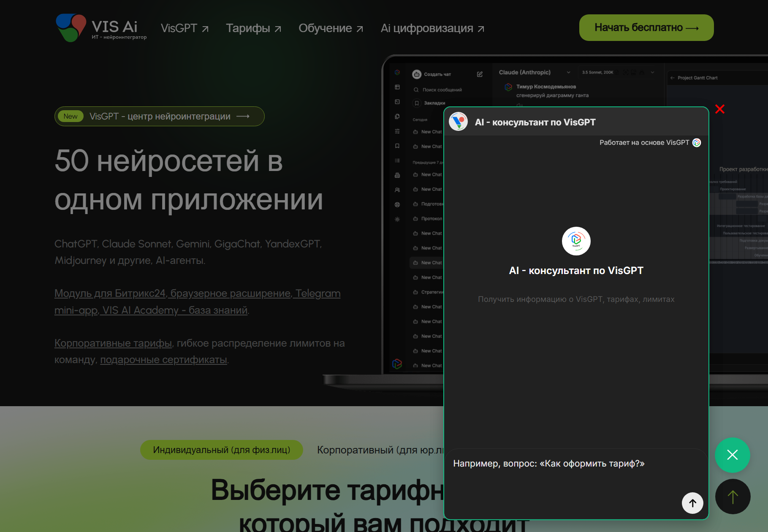Click the red X to close the AI consultant
Screen dimensions: 768x532
coord(720,109)
